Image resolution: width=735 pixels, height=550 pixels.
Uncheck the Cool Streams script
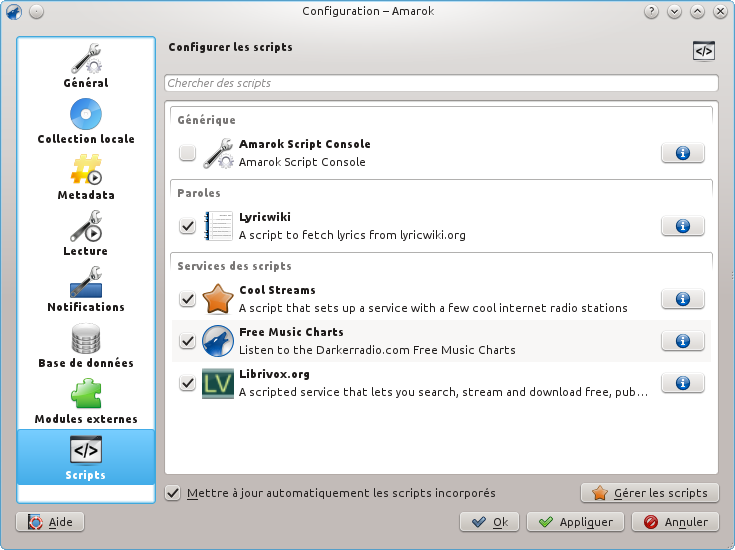point(188,299)
